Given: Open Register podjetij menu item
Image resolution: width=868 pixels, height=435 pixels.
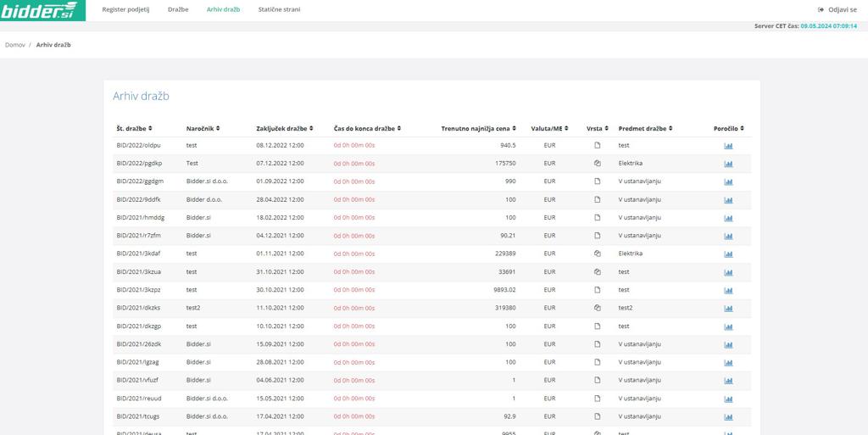Looking at the screenshot, I should coord(125,9).
